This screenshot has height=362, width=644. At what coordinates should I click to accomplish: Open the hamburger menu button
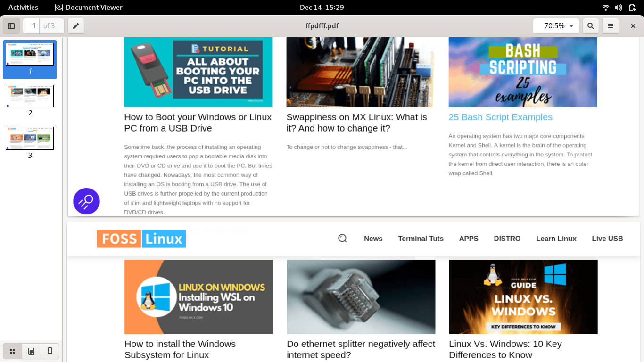[611, 26]
